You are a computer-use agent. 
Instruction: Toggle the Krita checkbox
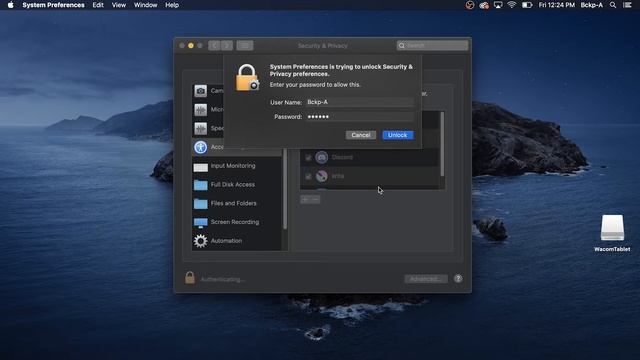[308, 176]
